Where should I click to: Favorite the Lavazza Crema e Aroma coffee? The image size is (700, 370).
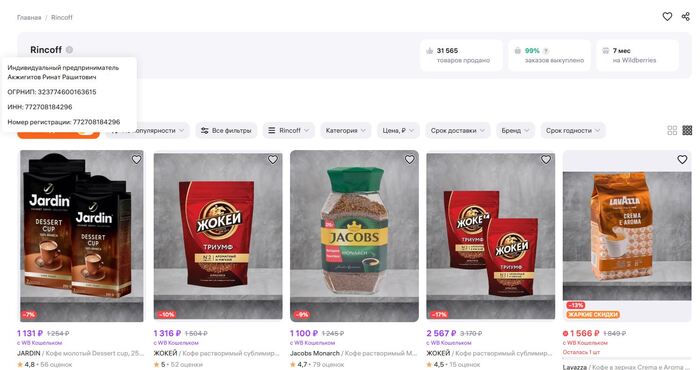coord(682,159)
